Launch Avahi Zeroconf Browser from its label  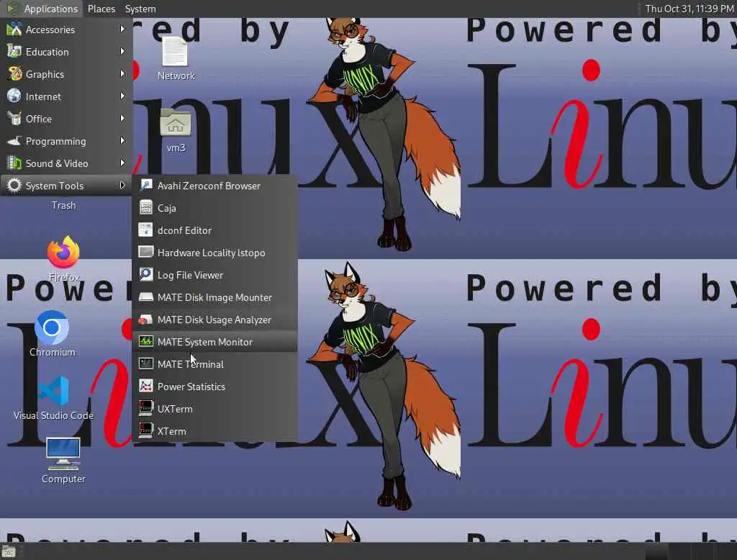pyautogui.click(x=209, y=186)
